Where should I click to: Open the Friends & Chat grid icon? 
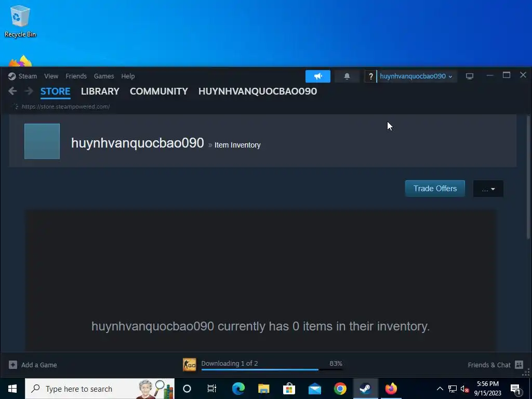(519, 365)
